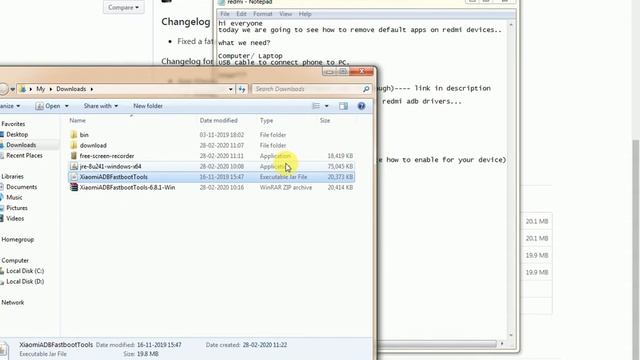The image size is (640, 360).
Task: Click the Notepad vertical scrollbar up arrow
Action: pyautogui.click(x=511, y=24)
